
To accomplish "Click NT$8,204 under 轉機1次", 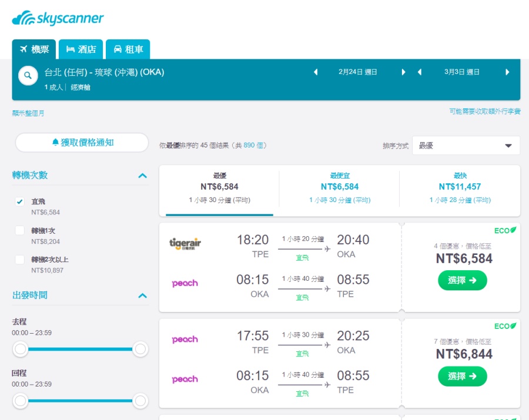I will 45,241.
